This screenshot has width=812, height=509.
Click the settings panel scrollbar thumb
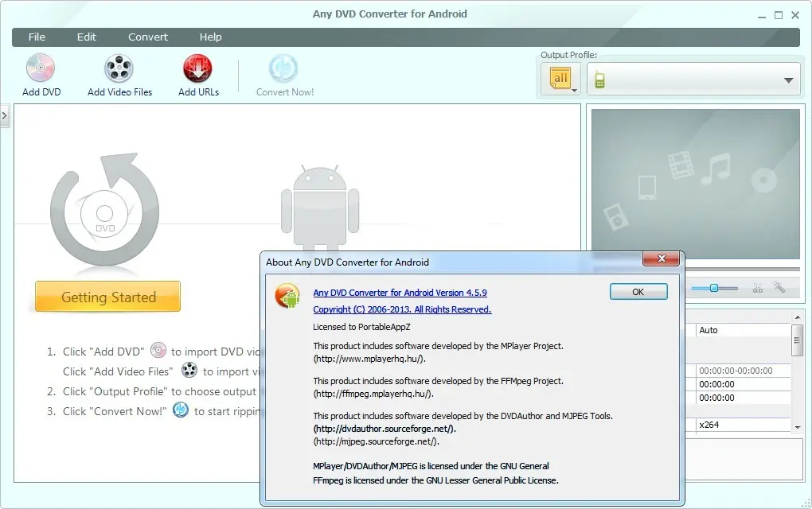tap(797, 340)
